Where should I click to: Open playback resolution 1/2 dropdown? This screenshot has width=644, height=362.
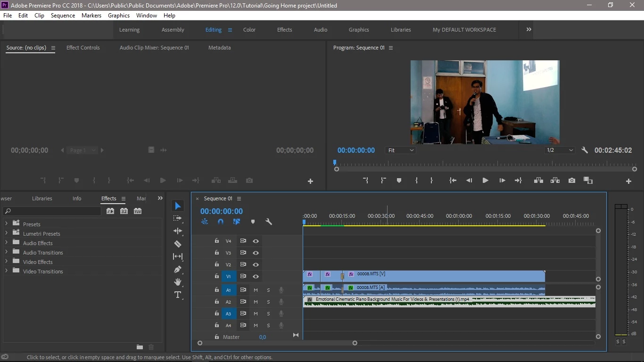560,150
